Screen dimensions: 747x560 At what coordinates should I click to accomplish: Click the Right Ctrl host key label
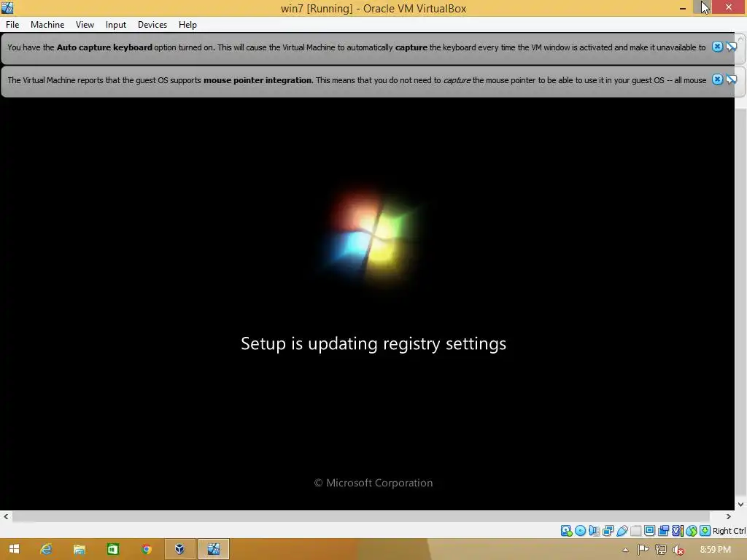pos(729,531)
